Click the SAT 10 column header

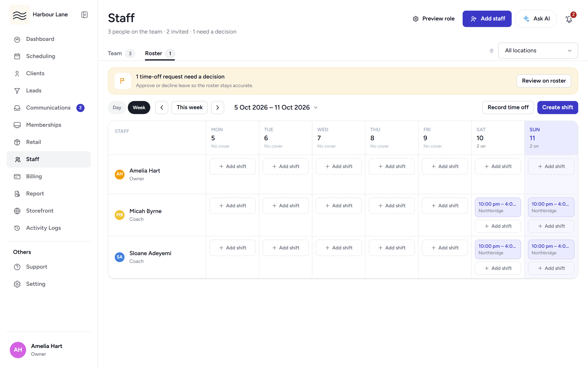tap(498, 138)
